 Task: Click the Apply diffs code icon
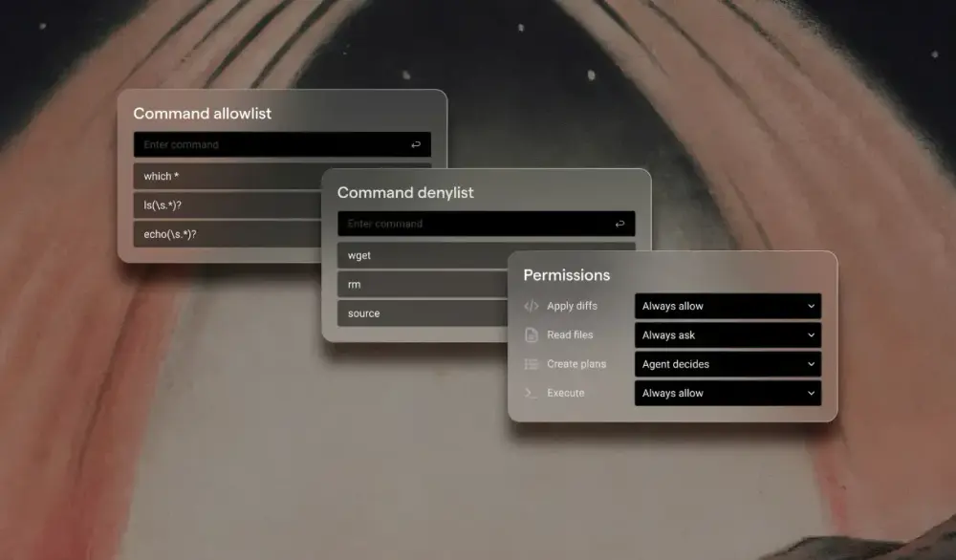tap(532, 307)
